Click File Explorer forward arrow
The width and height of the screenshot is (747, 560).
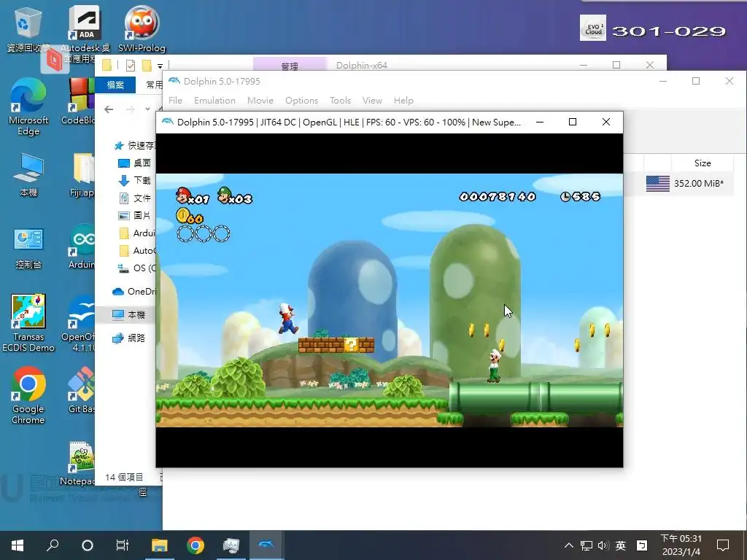coord(130,109)
